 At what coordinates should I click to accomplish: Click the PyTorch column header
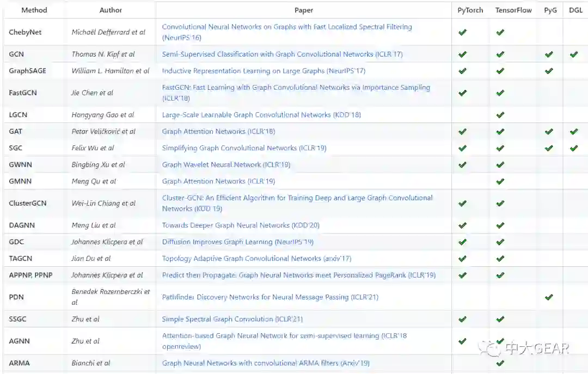pyautogui.click(x=470, y=10)
